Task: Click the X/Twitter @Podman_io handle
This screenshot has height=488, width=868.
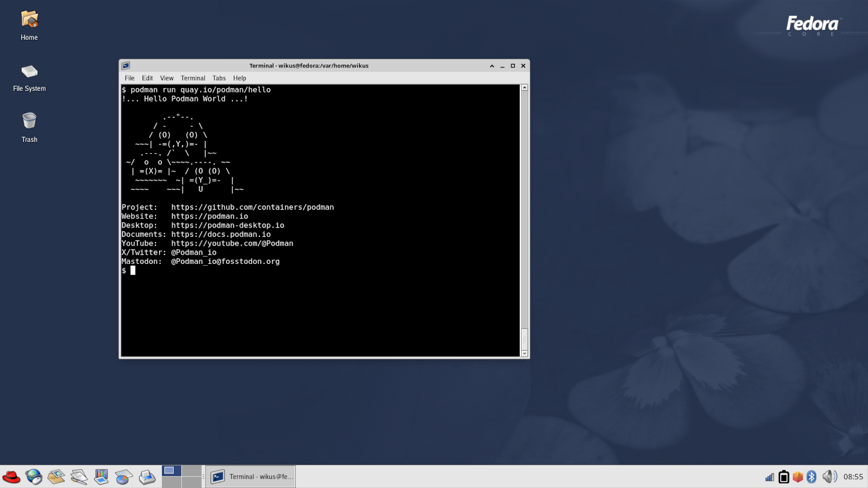Action: (194, 253)
